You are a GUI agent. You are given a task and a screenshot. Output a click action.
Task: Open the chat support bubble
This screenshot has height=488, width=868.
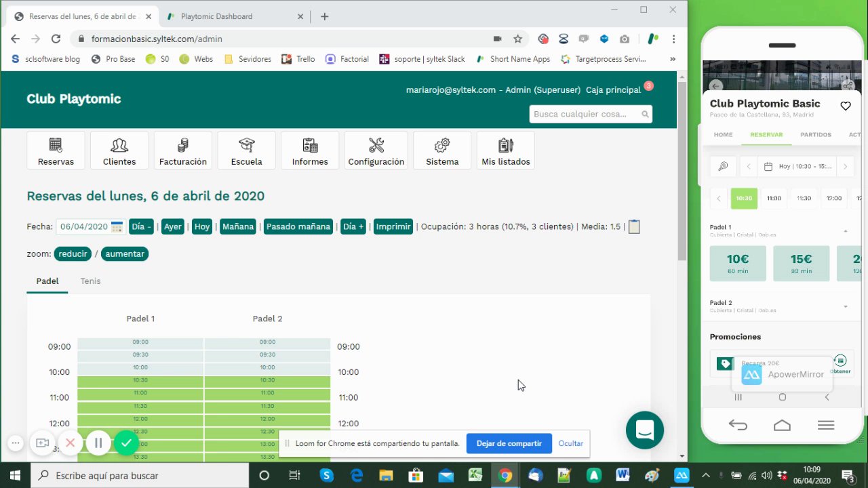644,430
